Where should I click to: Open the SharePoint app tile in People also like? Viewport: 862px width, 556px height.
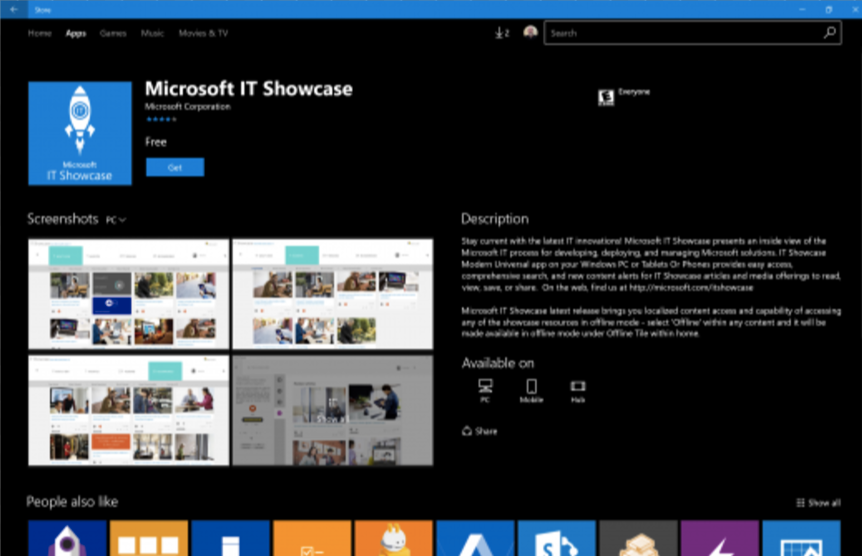tap(557, 539)
